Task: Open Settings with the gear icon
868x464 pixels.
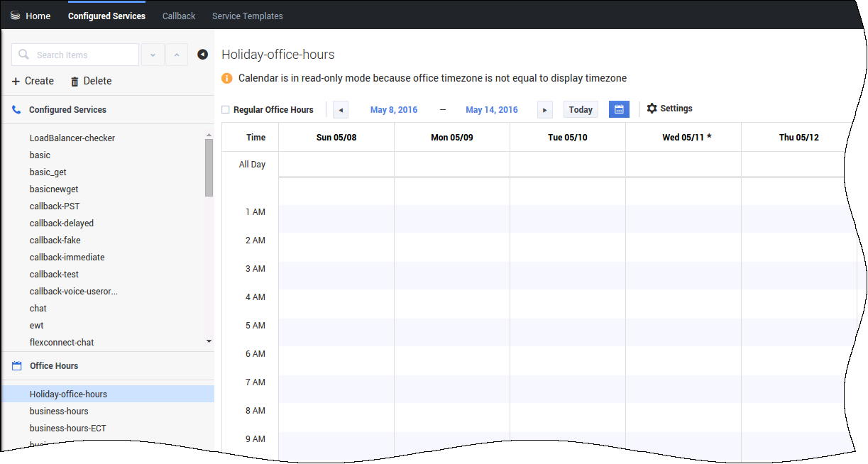Action: tap(652, 109)
